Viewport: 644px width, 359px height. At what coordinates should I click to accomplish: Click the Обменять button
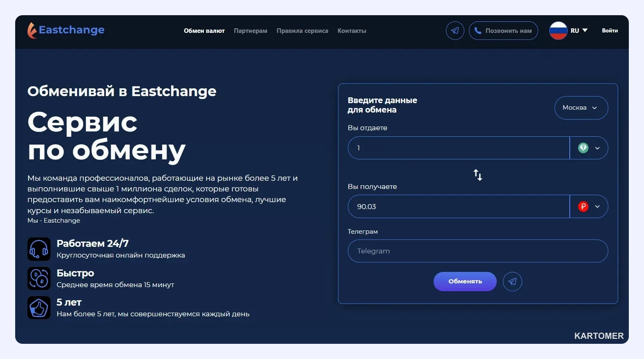[x=465, y=281]
